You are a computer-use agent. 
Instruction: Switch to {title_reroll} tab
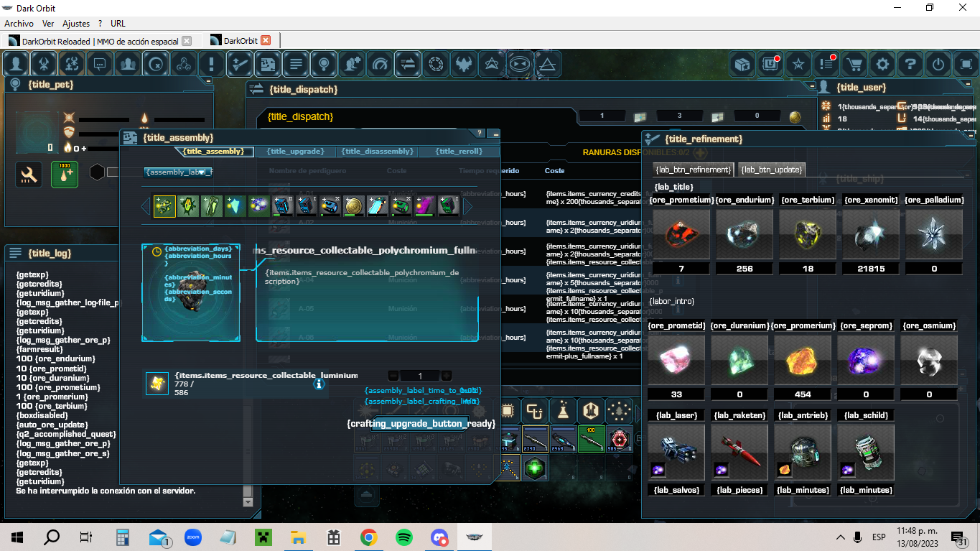coord(459,152)
